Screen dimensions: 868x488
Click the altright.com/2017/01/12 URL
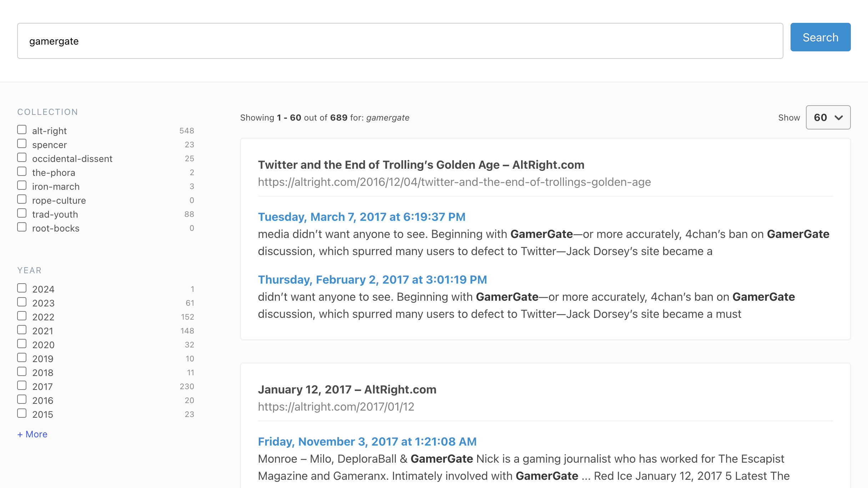[336, 407]
